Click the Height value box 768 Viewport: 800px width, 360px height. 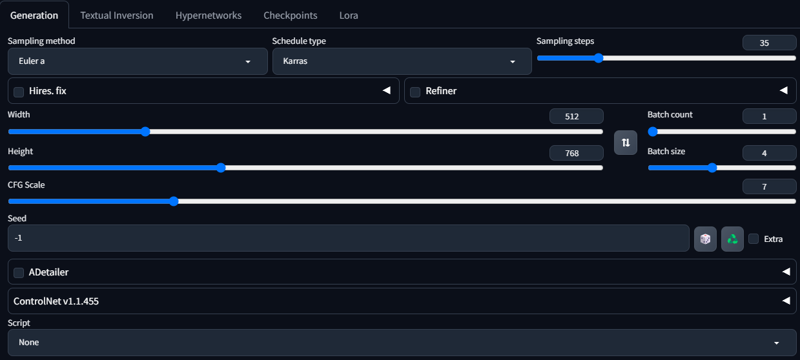click(576, 152)
